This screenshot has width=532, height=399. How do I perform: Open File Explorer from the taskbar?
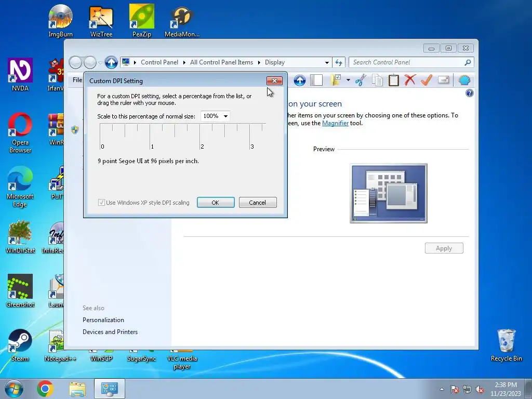pos(77,389)
